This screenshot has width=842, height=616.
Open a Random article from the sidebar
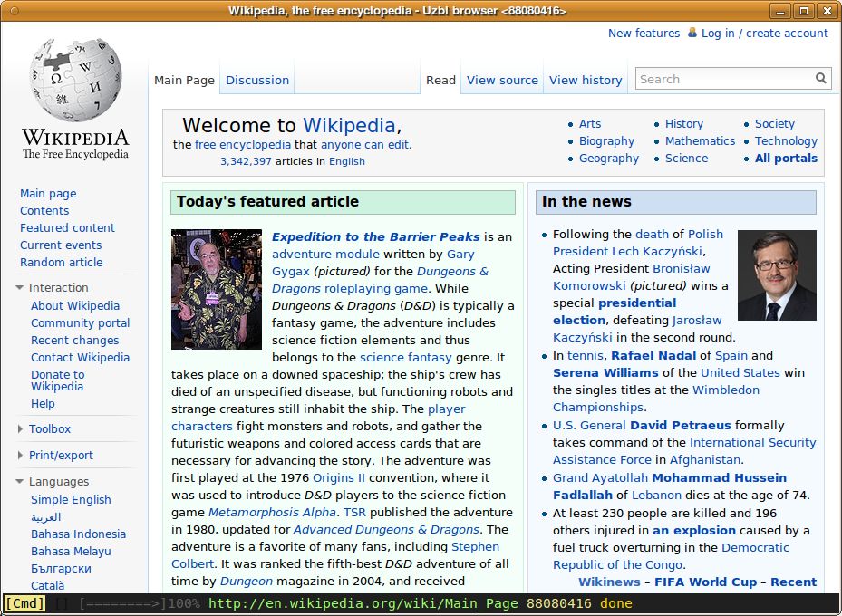pyautogui.click(x=61, y=262)
